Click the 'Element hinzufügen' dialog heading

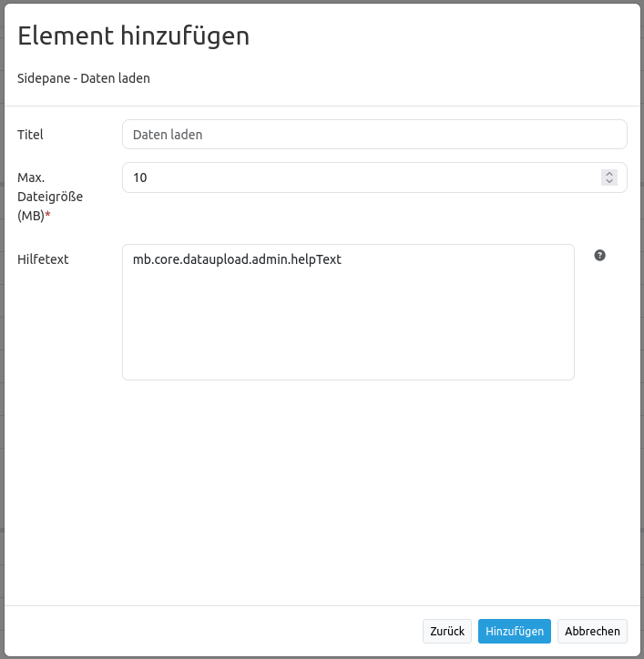point(134,36)
